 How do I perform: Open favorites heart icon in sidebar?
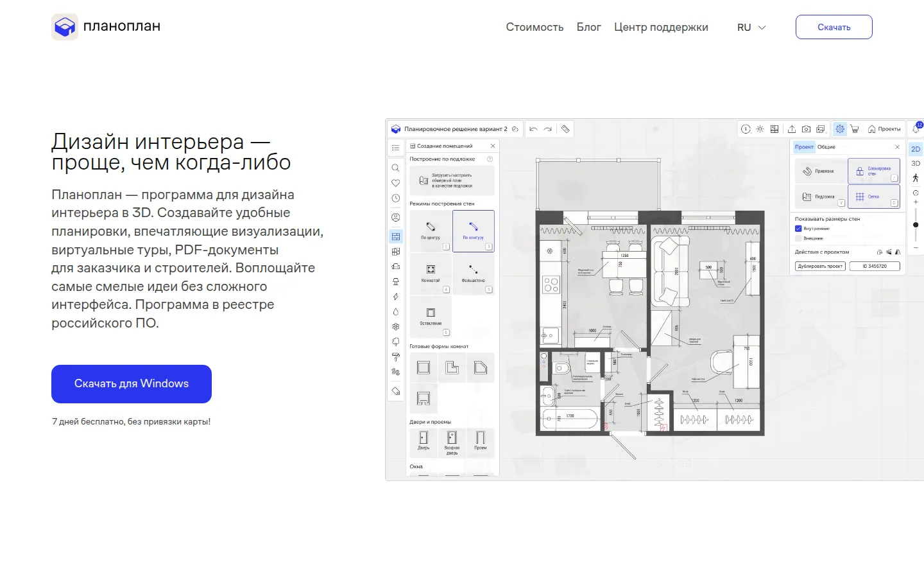396,183
